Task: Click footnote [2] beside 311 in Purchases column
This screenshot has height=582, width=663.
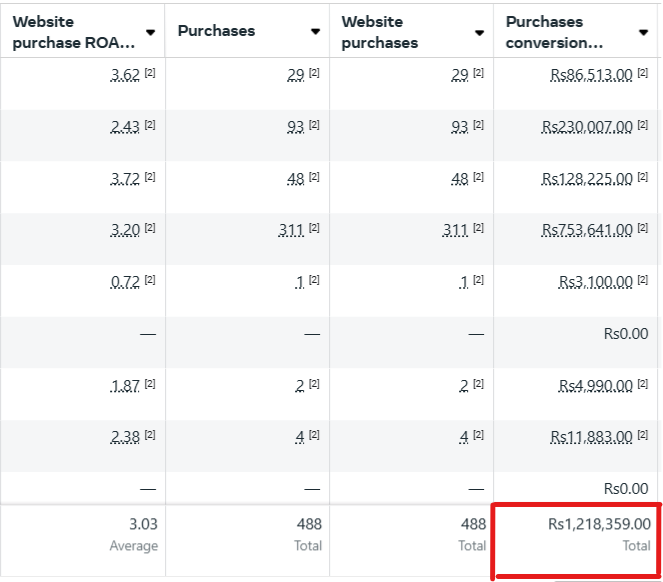Action: 314,228
